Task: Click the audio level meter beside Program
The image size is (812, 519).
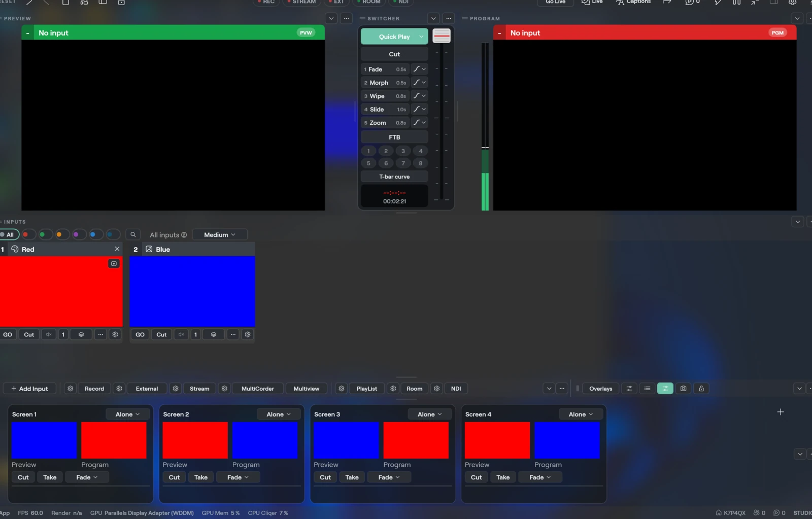Action: 485,126
